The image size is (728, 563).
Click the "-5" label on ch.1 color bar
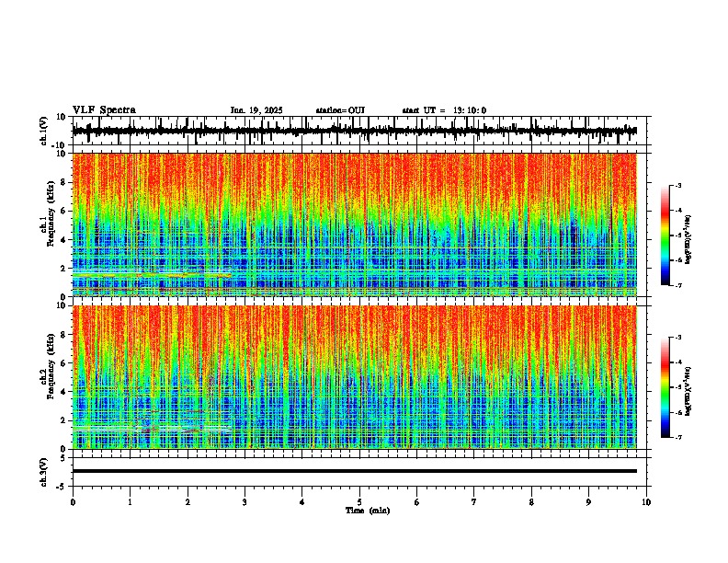coord(677,236)
